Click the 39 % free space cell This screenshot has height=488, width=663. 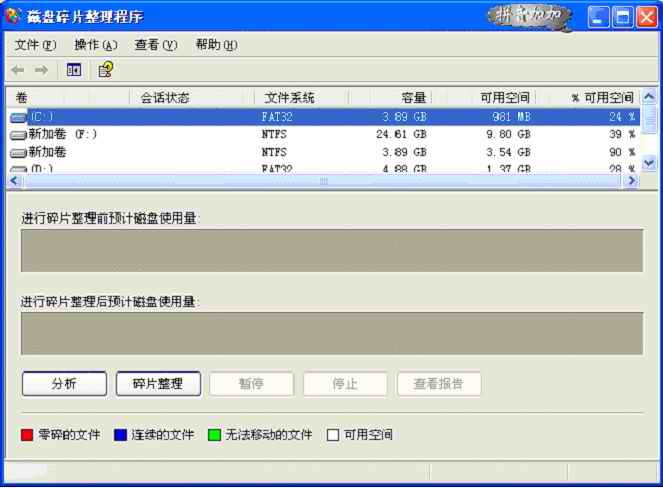point(622,134)
